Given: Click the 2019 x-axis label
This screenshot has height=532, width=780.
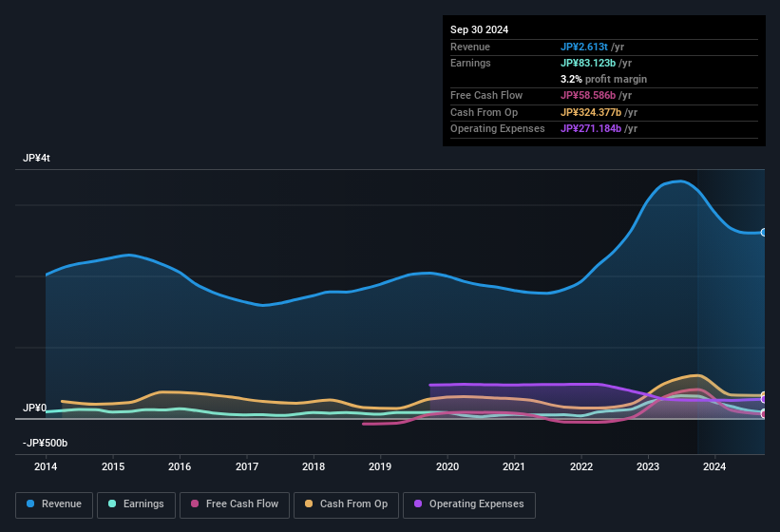Looking at the screenshot, I should [x=380, y=466].
